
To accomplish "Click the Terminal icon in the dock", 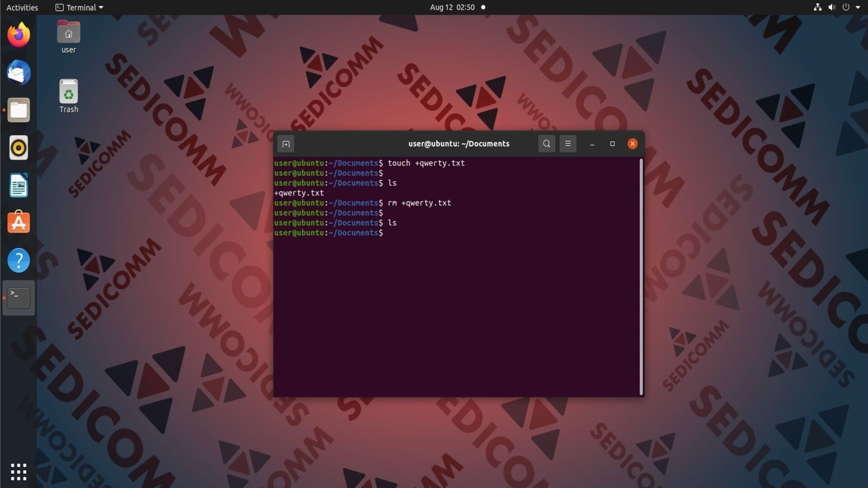I will (x=19, y=298).
